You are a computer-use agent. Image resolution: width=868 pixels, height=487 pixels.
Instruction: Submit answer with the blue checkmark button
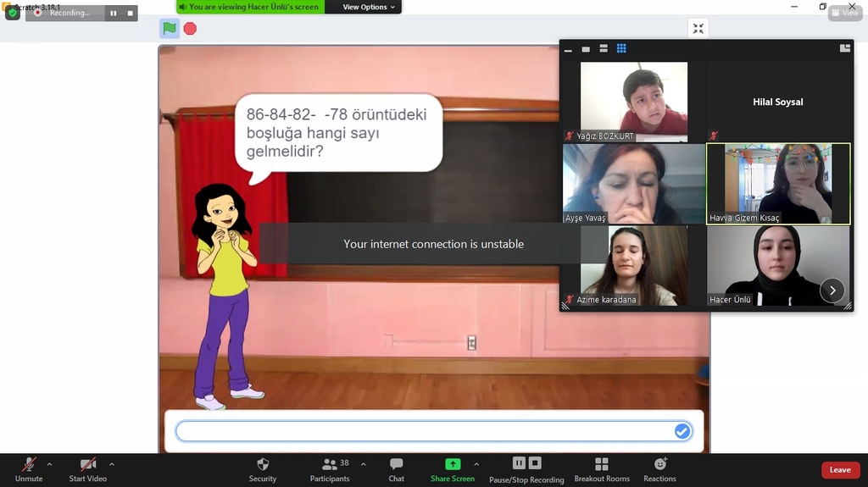coord(682,432)
